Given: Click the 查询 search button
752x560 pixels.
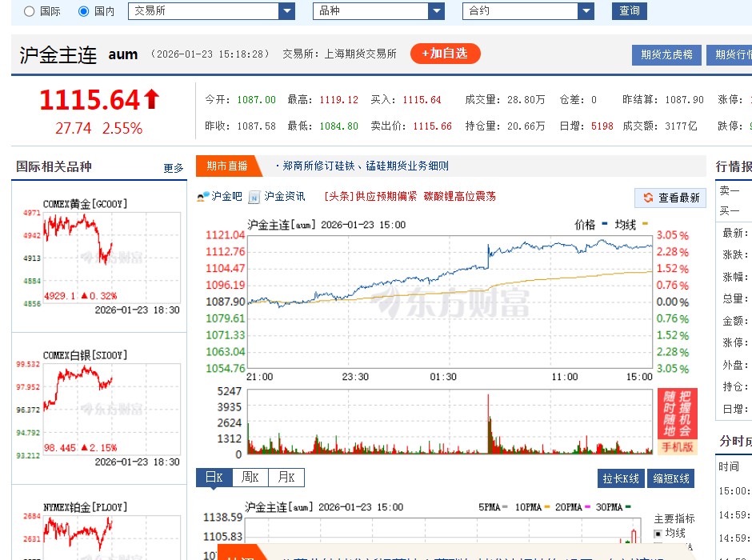Looking at the screenshot, I should tap(630, 11).
